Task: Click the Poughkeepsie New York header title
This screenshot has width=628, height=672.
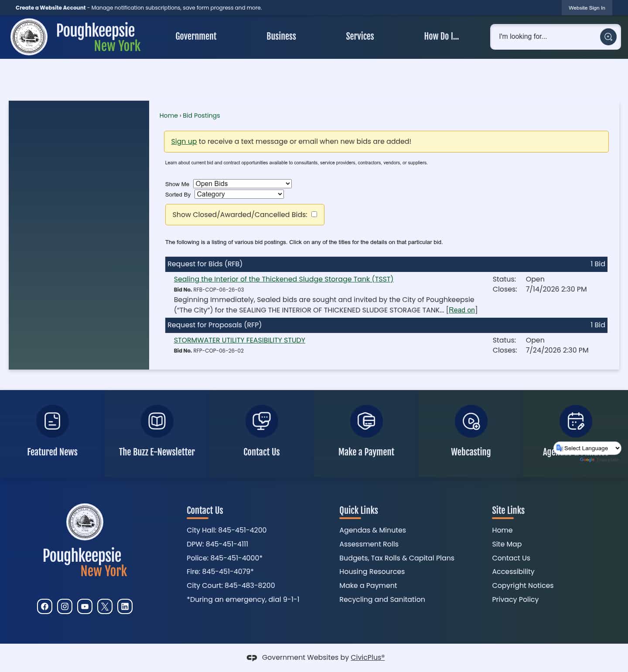Action: point(98,37)
